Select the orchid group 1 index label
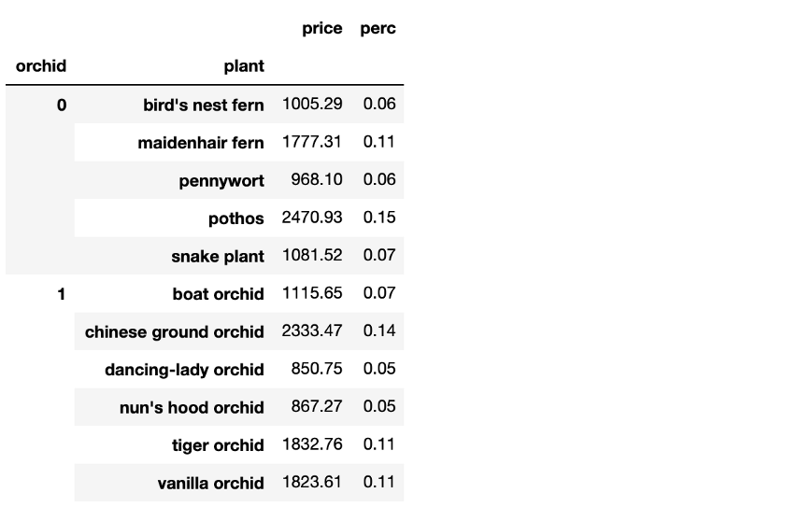The image size is (812, 507). 62,294
